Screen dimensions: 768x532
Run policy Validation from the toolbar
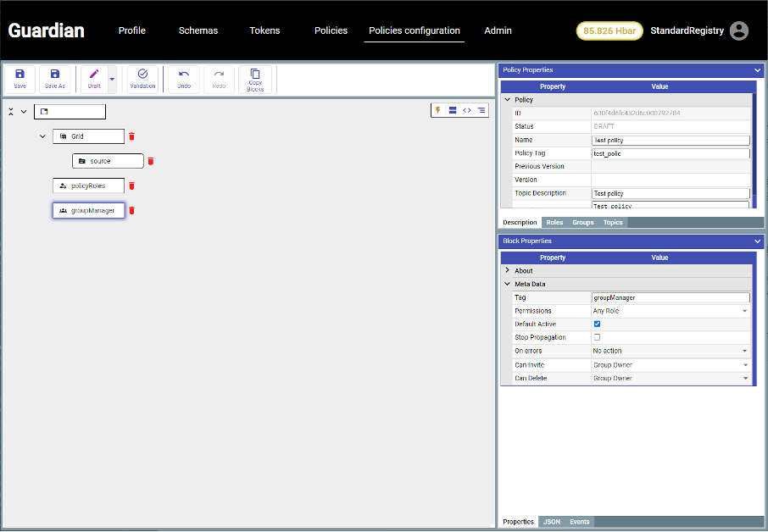pyautogui.click(x=142, y=79)
